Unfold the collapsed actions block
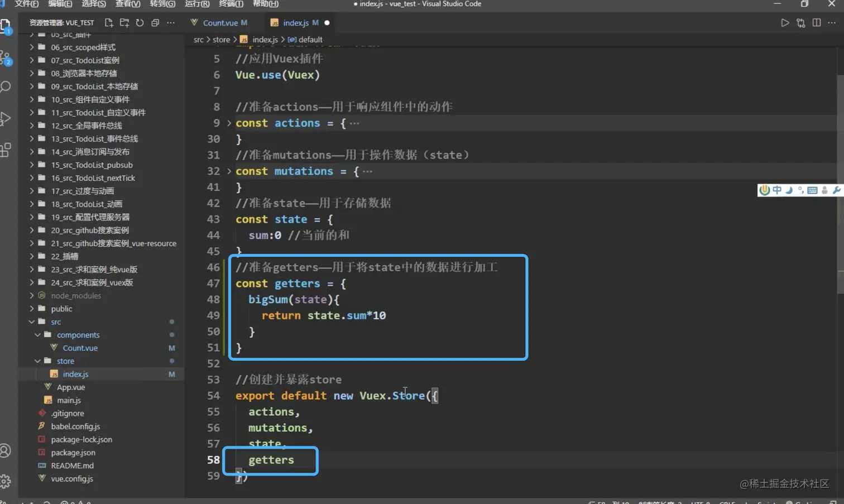 click(229, 123)
